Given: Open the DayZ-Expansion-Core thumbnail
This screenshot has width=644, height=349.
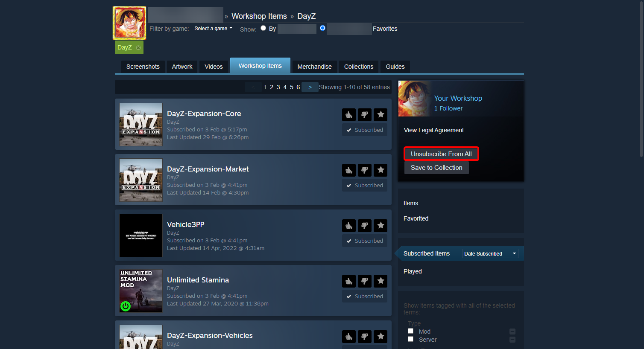Looking at the screenshot, I should coord(141,125).
